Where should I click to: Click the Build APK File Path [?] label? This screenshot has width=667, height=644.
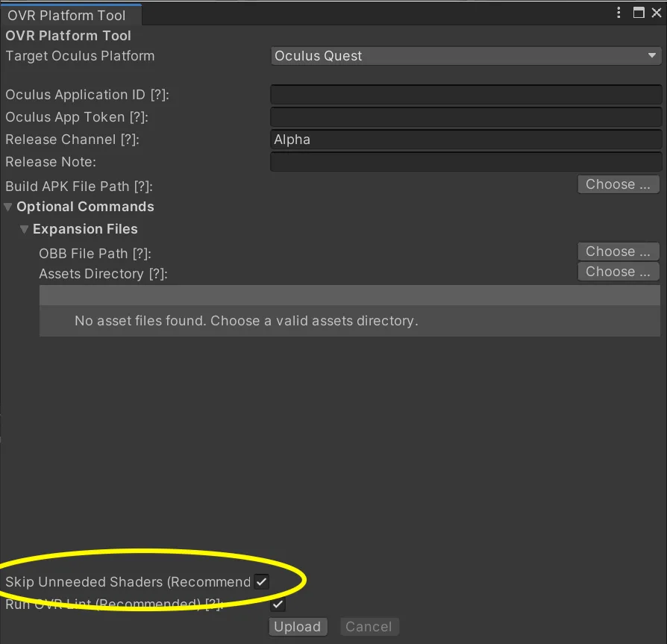79,187
